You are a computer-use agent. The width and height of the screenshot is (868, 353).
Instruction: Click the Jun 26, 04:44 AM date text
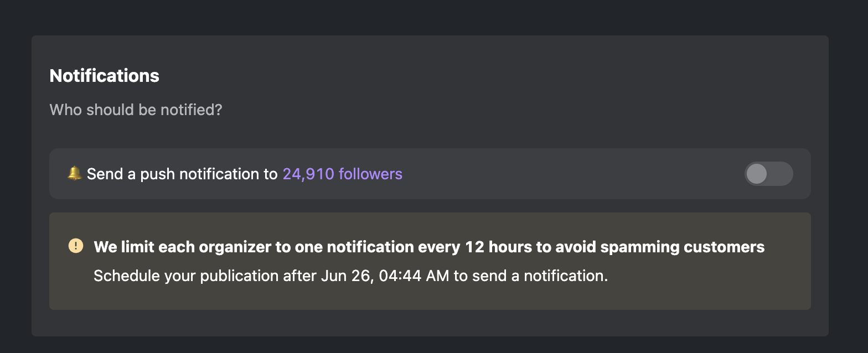(x=385, y=276)
